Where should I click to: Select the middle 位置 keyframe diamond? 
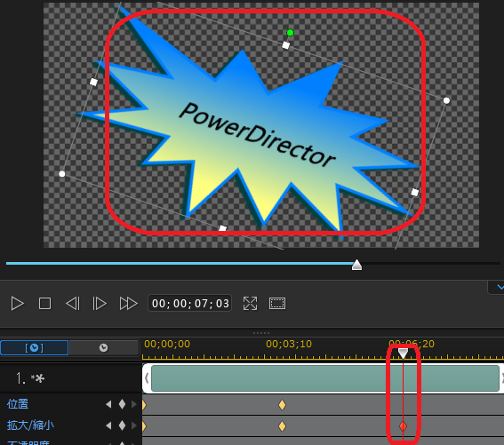tap(282, 405)
